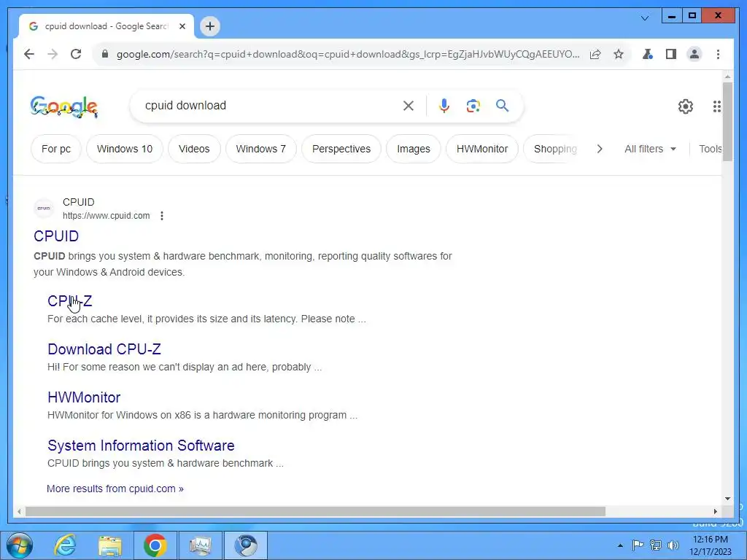Select the Windows 10 filter chip
747x560 pixels.
(x=125, y=149)
